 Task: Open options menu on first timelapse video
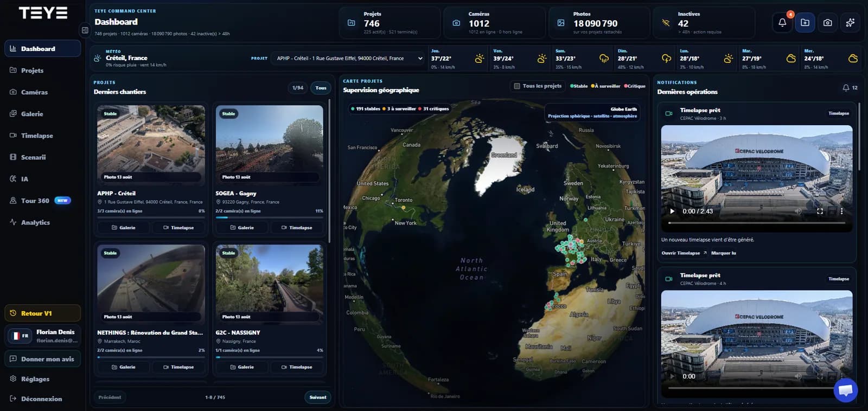tap(841, 211)
